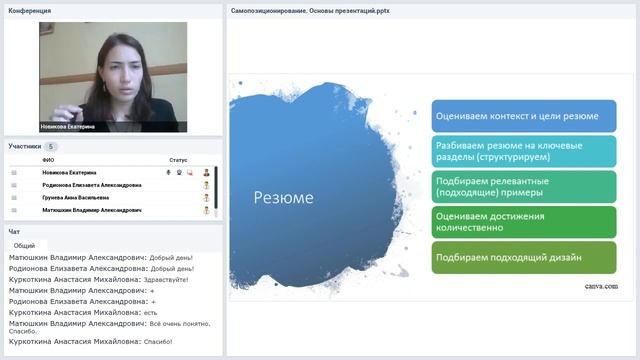Click webcam status icon for Новикова Екатерина
This screenshot has height=360, width=640.
179,173
